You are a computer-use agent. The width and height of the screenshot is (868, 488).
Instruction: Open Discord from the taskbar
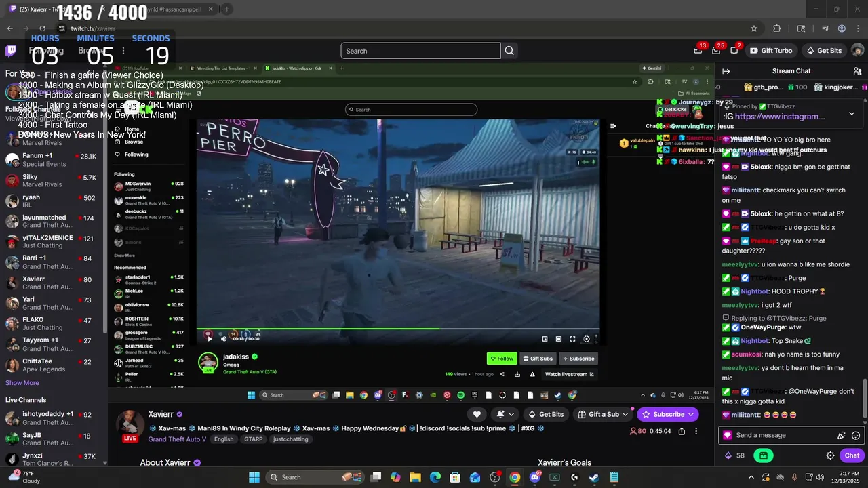click(x=534, y=477)
